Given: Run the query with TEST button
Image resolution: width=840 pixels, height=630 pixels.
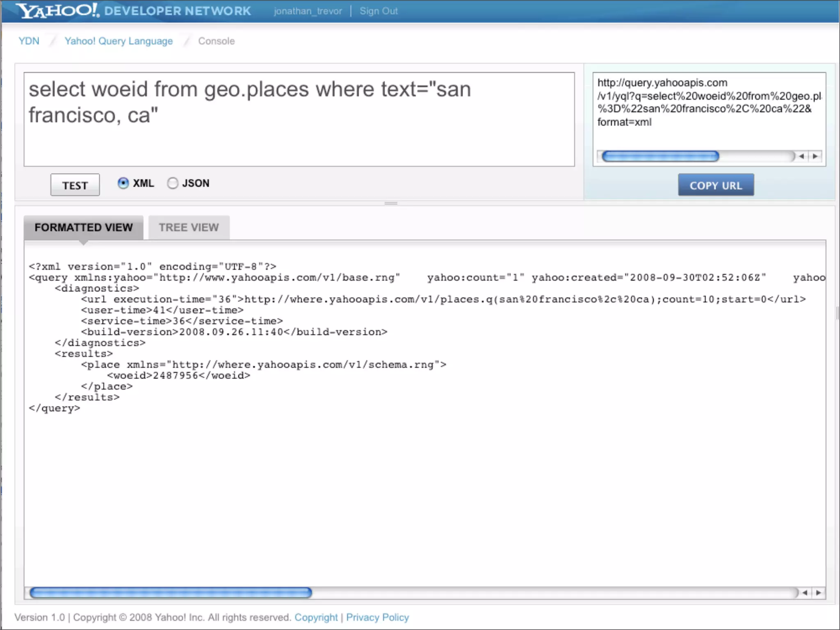Looking at the screenshot, I should point(75,185).
